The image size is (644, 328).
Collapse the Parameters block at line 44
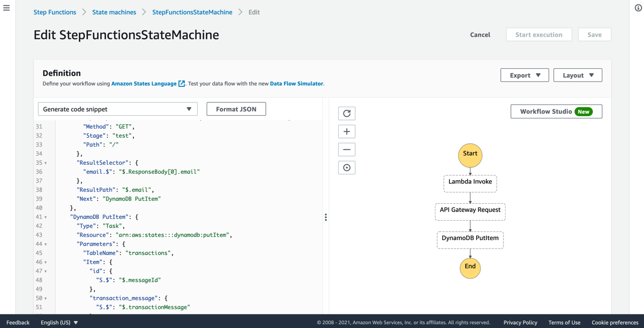[x=46, y=244]
